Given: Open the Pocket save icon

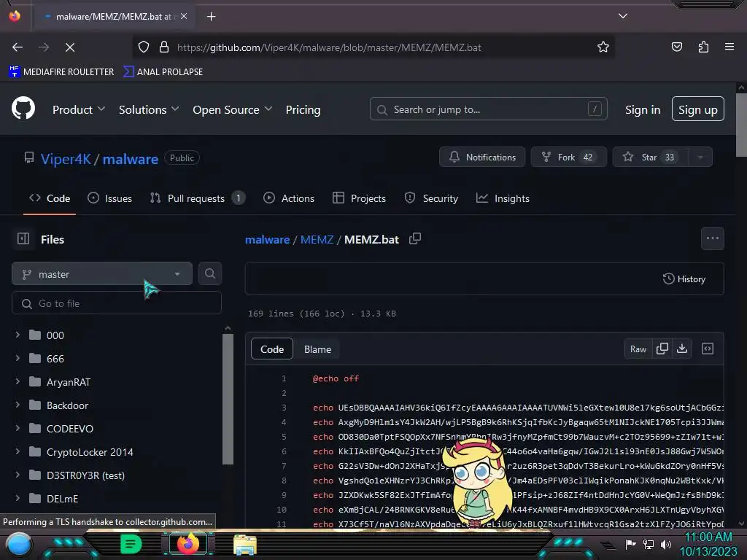Looking at the screenshot, I should coord(676,47).
